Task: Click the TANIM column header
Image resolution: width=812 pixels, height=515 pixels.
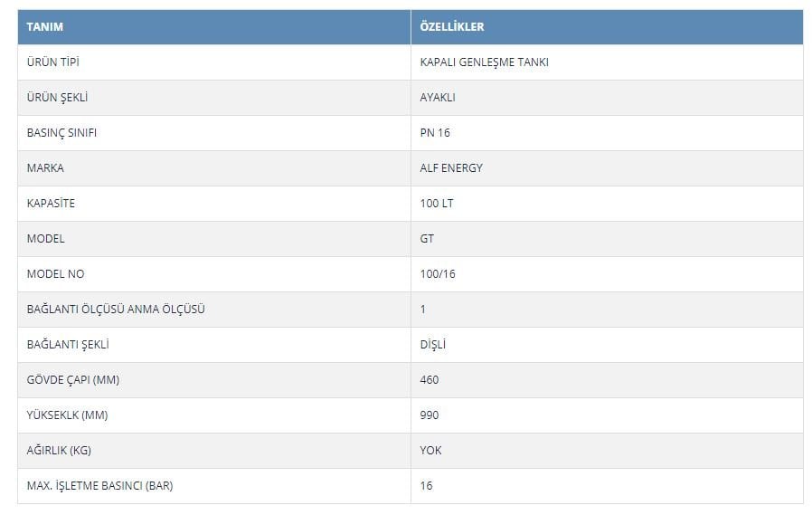Action: (45, 27)
